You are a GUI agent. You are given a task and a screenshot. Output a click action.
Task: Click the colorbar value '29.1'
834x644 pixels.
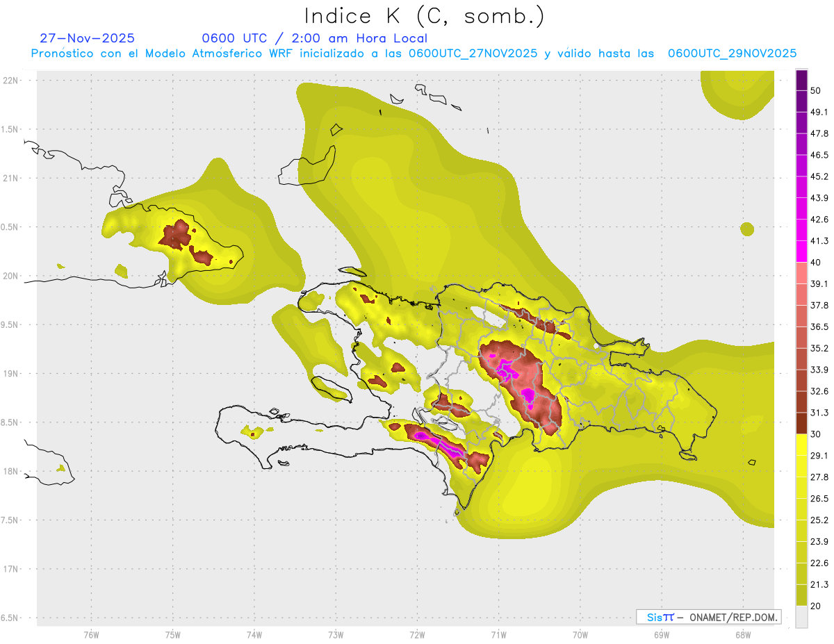coord(819,456)
